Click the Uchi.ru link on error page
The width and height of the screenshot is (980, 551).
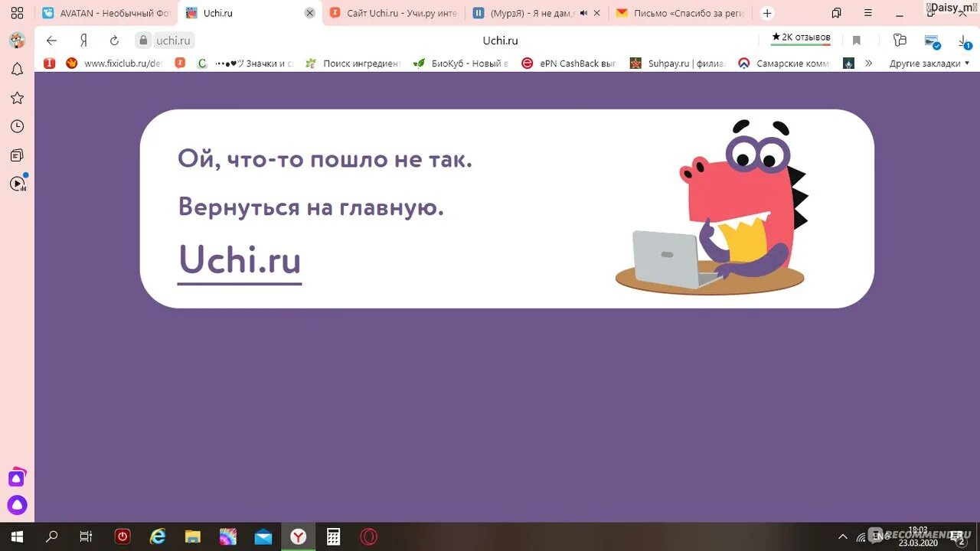[240, 260]
